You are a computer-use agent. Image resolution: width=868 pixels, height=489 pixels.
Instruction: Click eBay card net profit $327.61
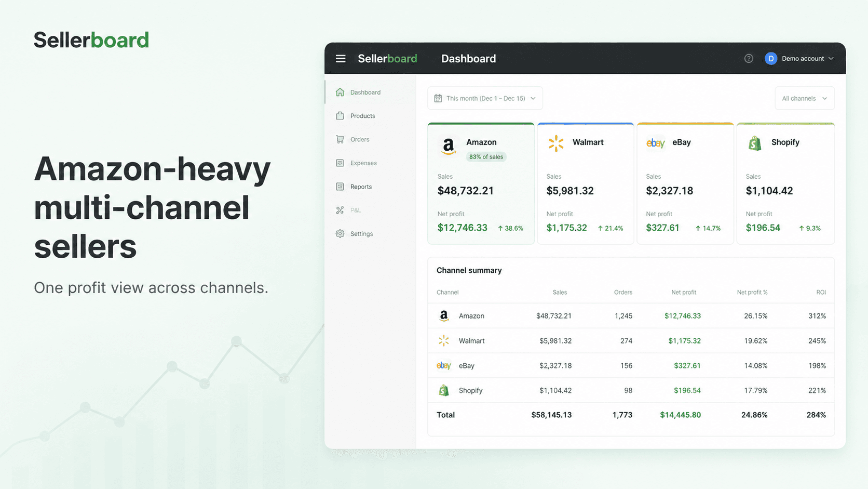[662, 228]
